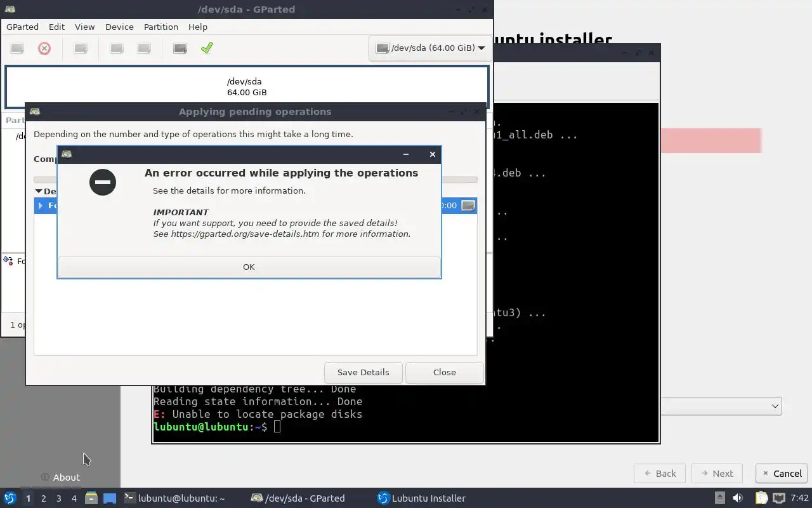Click the GParted title bar app icon
The height and width of the screenshot is (508, 812).
point(10,9)
